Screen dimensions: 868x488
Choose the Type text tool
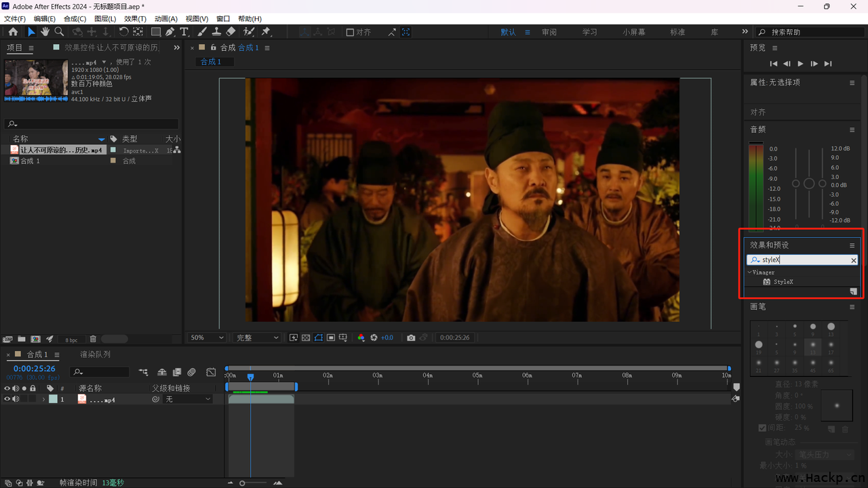(184, 32)
